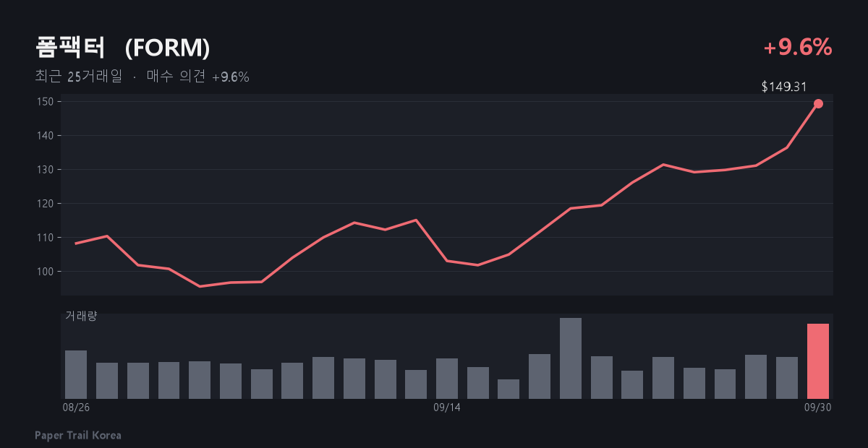Viewport: 868px width, 448px height.
Task: Click the large red +9.6% change figure
Action: point(798,48)
